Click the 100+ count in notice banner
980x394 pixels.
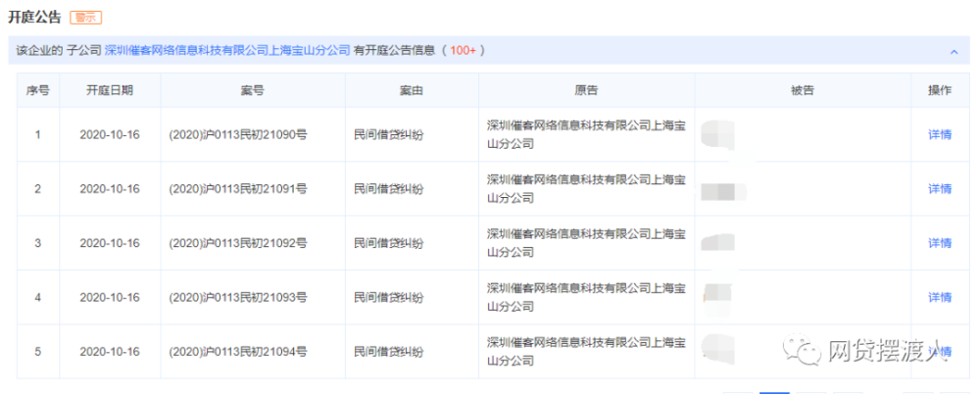click(x=464, y=51)
